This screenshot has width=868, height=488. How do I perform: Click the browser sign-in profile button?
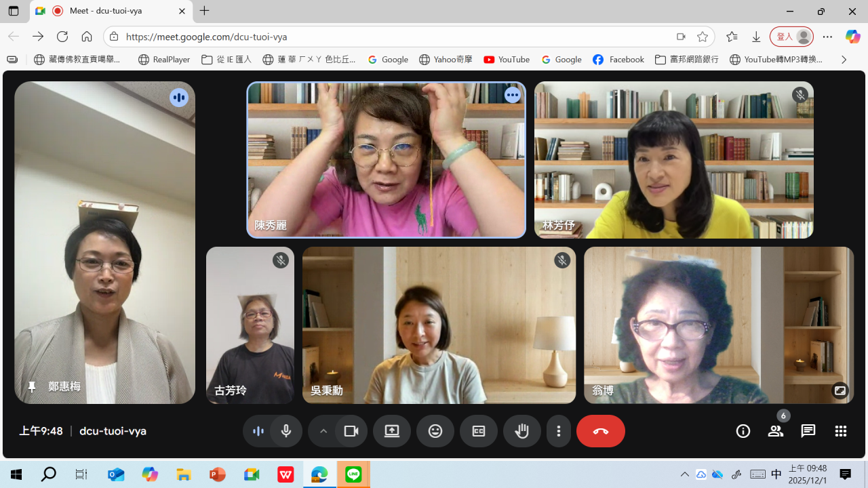point(791,37)
